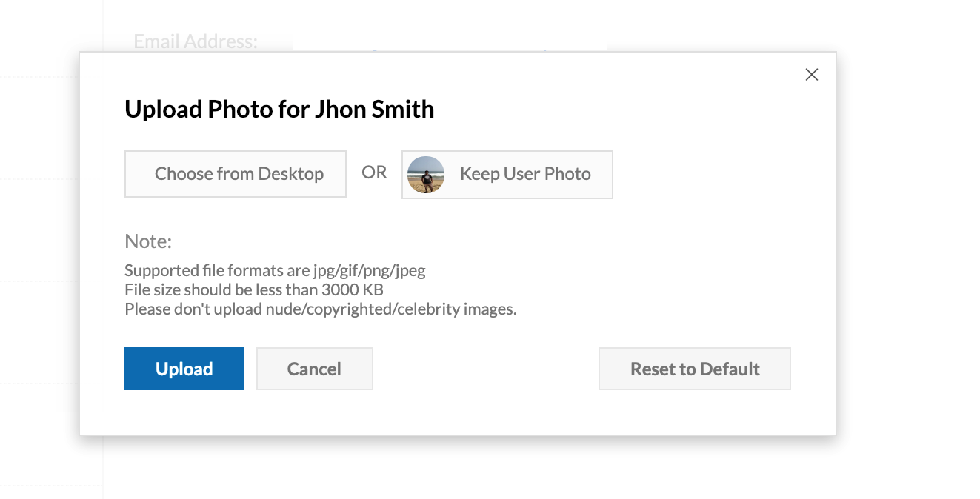Click the 'File size should be less than 3000 KB' text
This screenshot has height=499, width=980.
254,289
